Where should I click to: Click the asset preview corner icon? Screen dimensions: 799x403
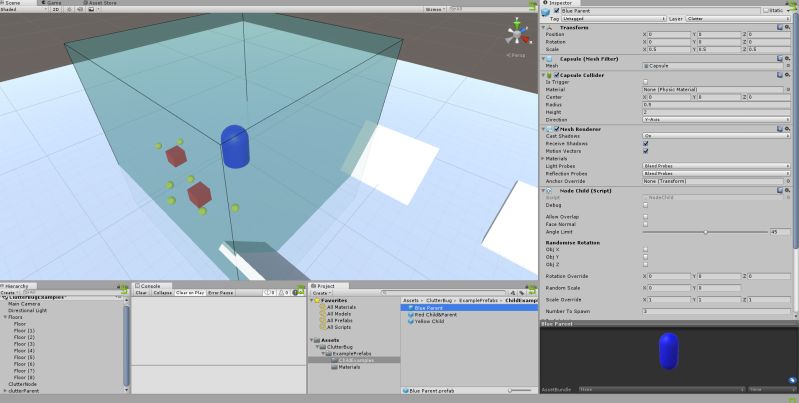pos(792,380)
